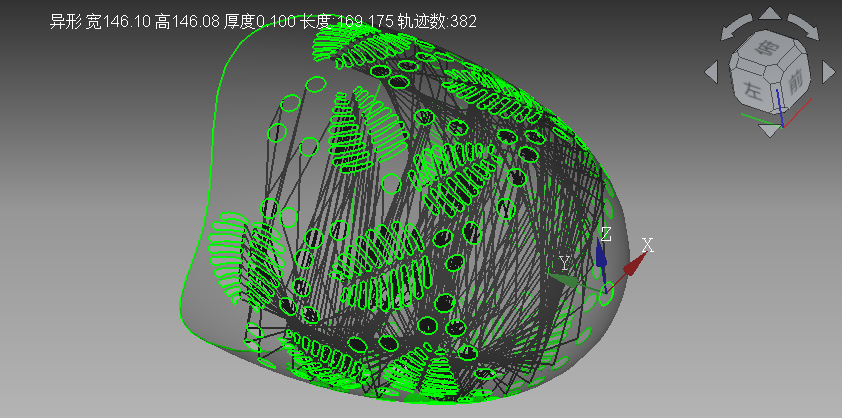Rotate view using clockwise curved arrow

click(805, 28)
